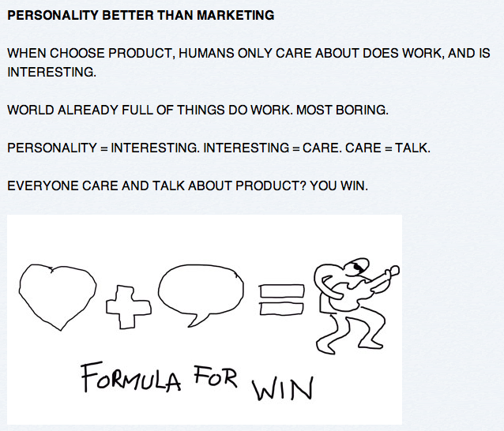Click the guitar player's sunglasses

358,268
